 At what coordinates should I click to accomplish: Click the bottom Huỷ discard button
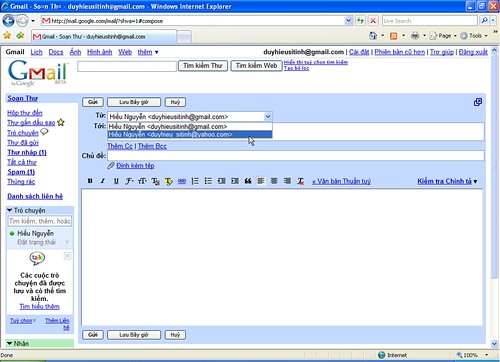pyautogui.click(x=175, y=335)
